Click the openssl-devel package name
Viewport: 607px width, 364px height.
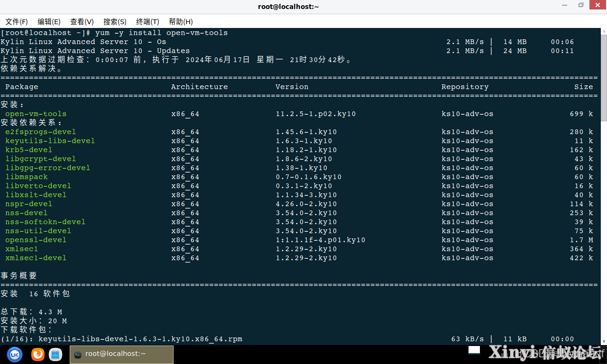(36, 240)
